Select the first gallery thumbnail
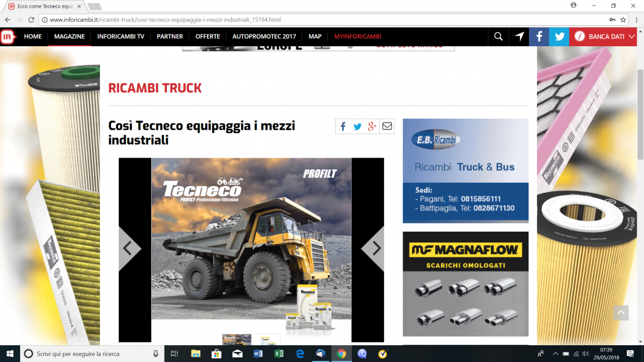This screenshot has height=362, width=644. [237, 339]
